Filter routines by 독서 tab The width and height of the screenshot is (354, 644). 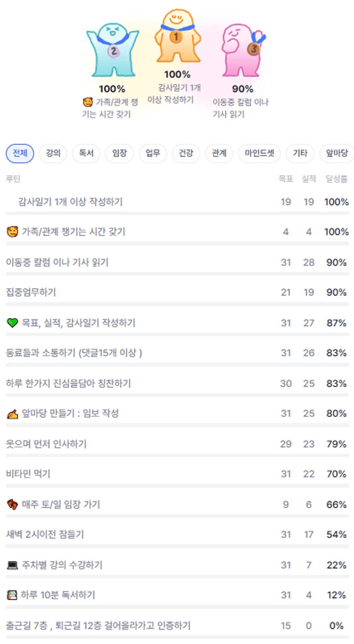[x=86, y=153]
